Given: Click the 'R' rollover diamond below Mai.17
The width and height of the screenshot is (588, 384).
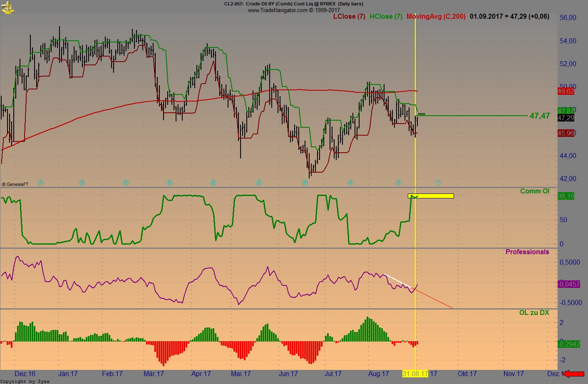Looking at the screenshot, I should coord(259,183).
